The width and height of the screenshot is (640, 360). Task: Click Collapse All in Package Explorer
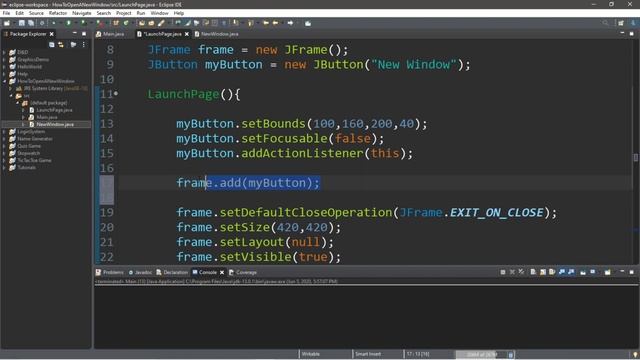[x=52, y=44]
